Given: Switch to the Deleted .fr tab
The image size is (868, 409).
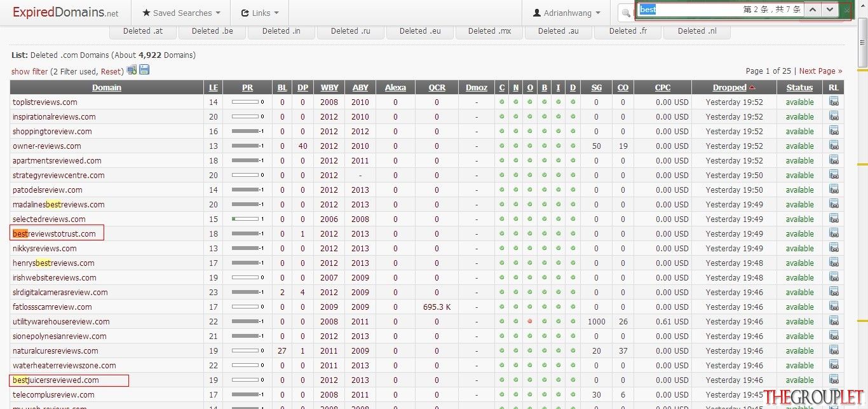Looking at the screenshot, I should (628, 31).
